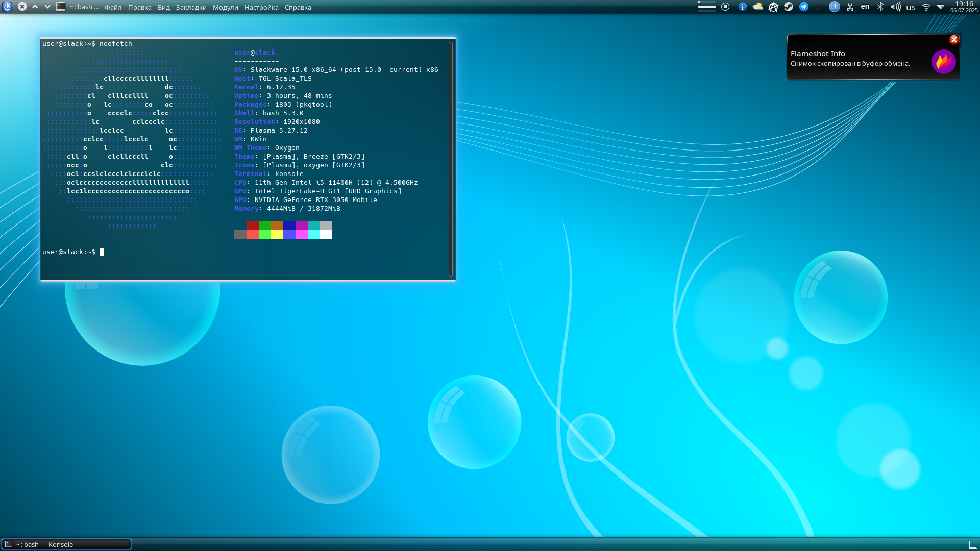Click the round stop-square tray icon
This screenshot has width=980, height=551.
click(725, 7)
